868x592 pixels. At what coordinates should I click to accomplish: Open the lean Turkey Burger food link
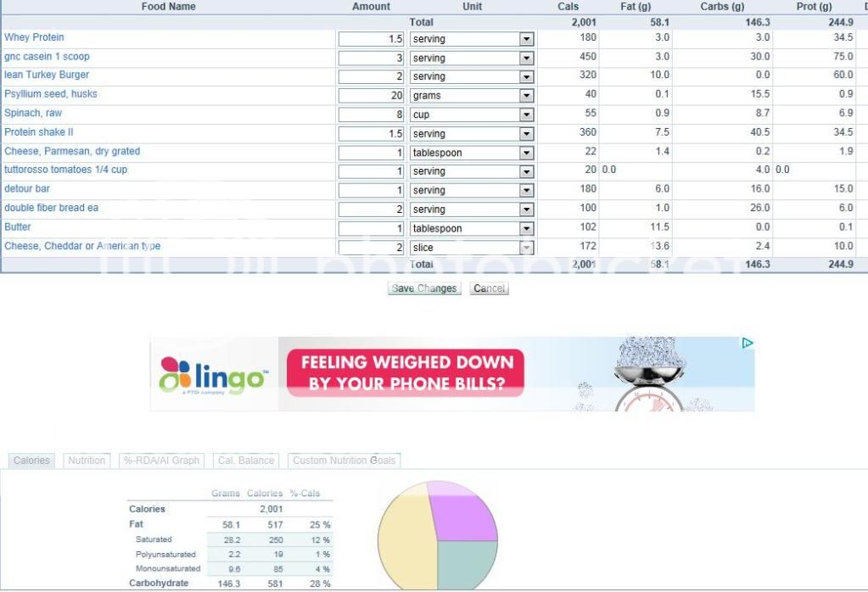(x=47, y=75)
